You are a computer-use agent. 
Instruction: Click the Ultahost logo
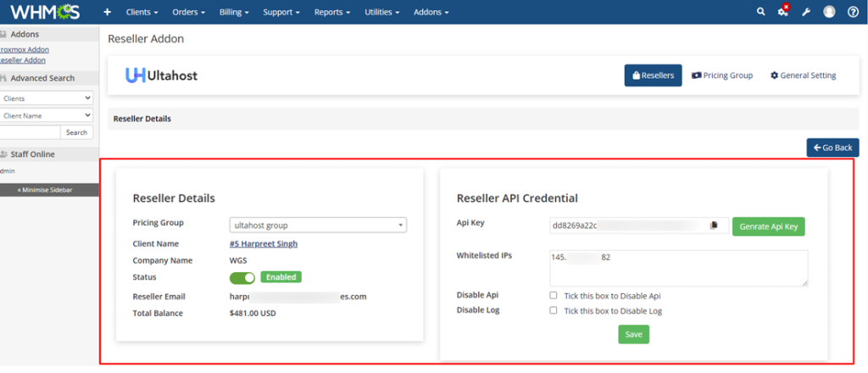click(161, 75)
